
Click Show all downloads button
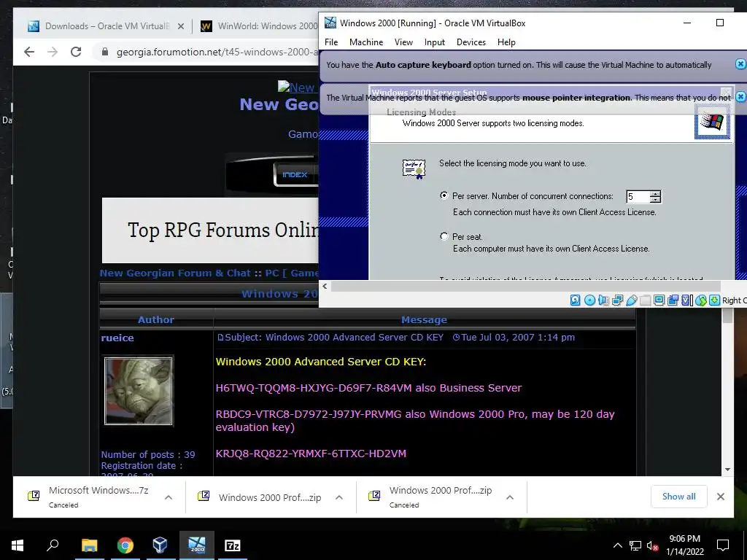(678, 496)
